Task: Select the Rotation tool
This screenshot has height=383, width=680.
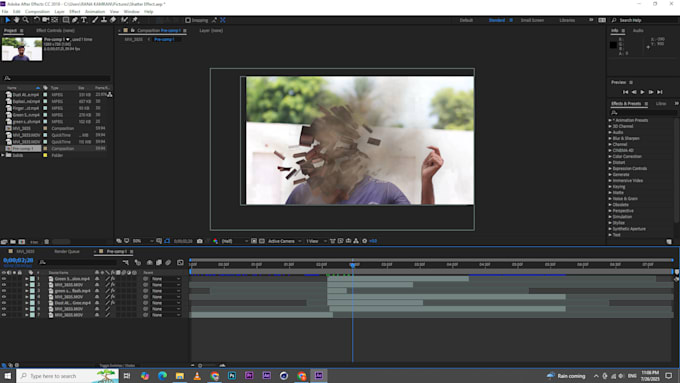Action: (37, 20)
